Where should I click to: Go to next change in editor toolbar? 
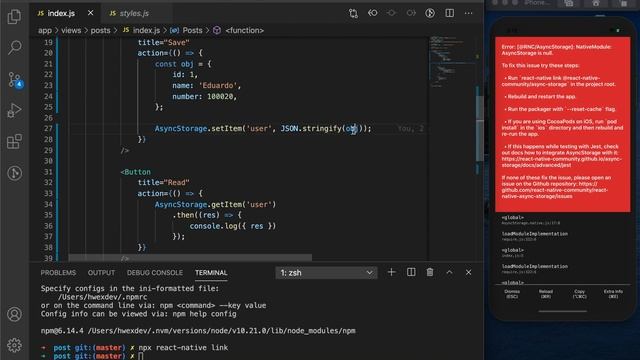click(x=411, y=13)
